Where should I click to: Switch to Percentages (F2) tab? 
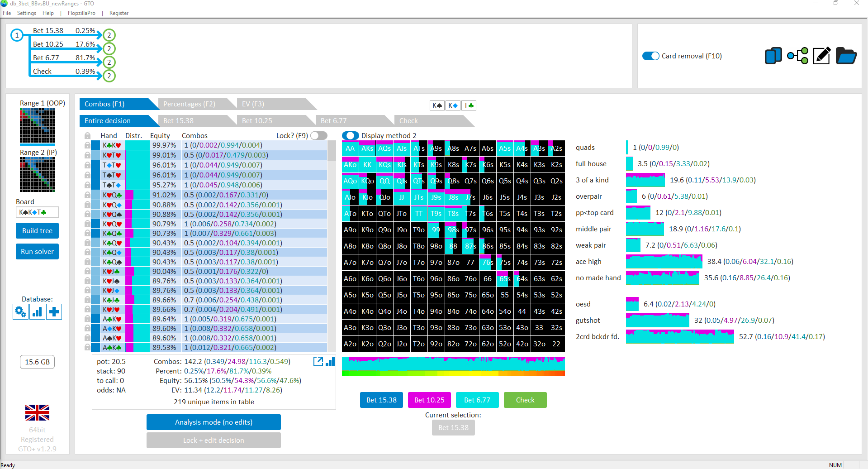click(x=194, y=104)
